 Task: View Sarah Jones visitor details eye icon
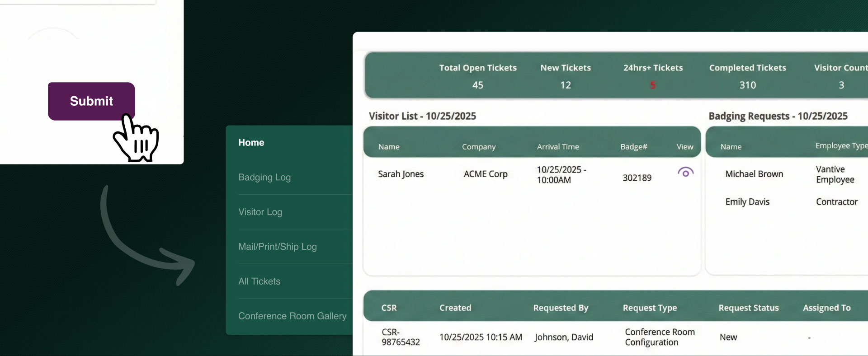[685, 172]
